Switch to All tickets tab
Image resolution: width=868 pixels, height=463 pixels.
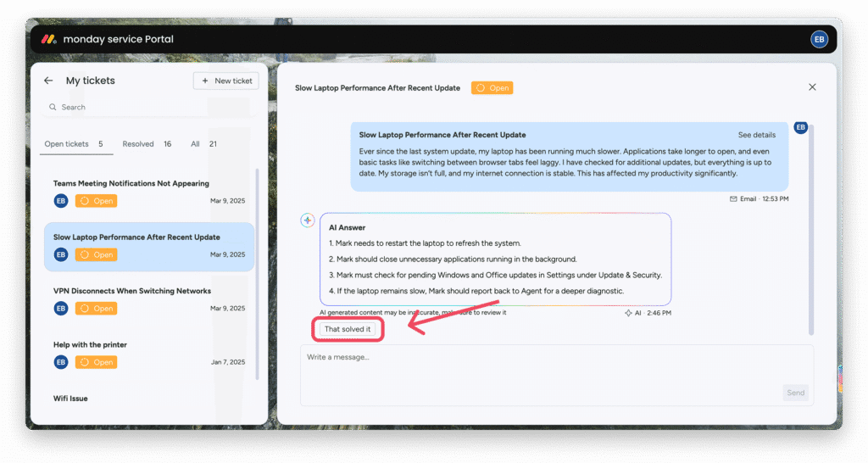click(x=203, y=144)
